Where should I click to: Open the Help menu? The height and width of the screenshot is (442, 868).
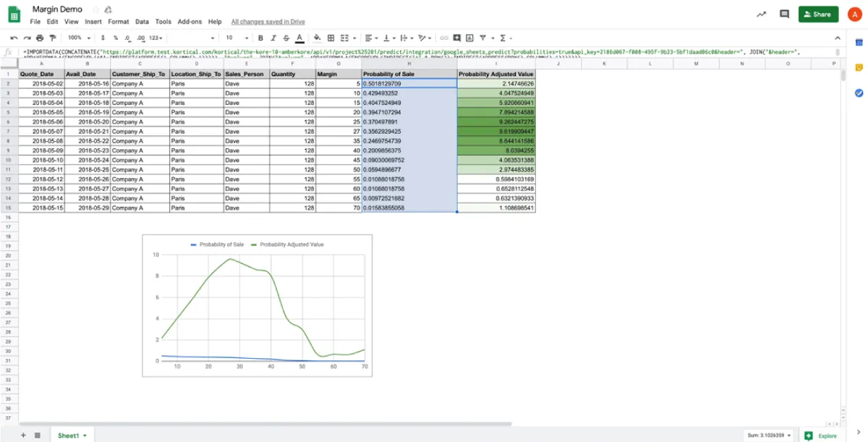click(x=215, y=22)
